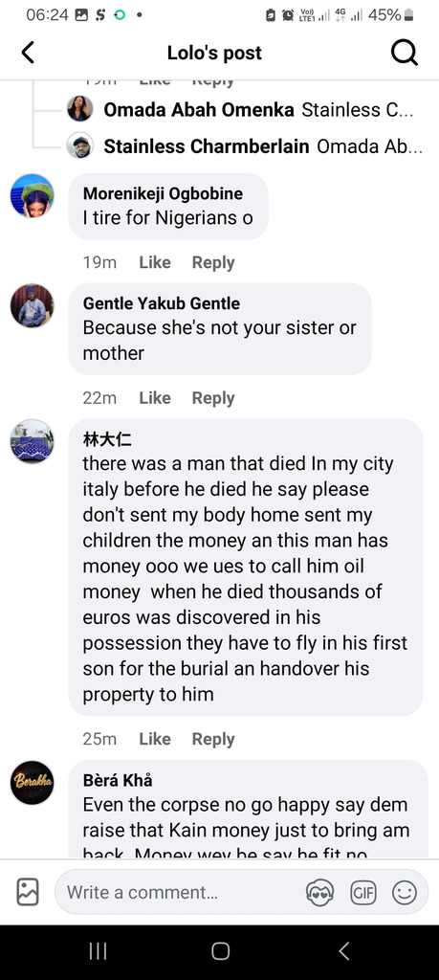Reply to Gentle Yakub Gentle's comment
This screenshot has width=439, height=980.
point(213,398)
